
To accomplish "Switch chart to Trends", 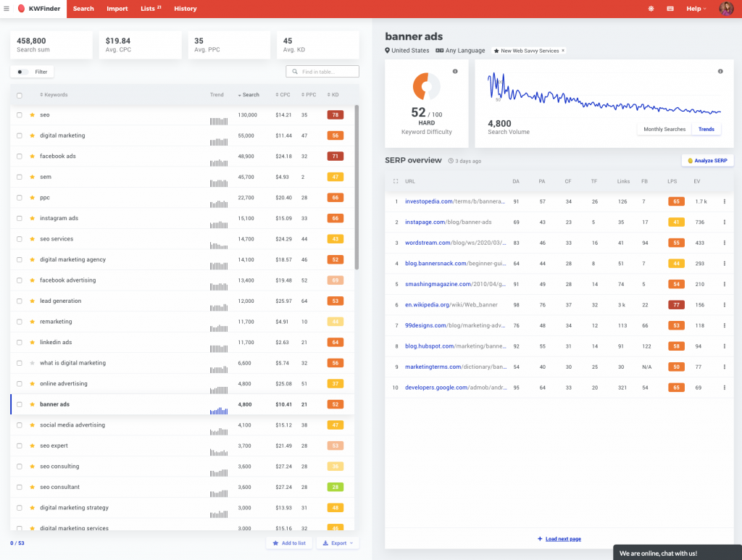I will pos(706,129).
